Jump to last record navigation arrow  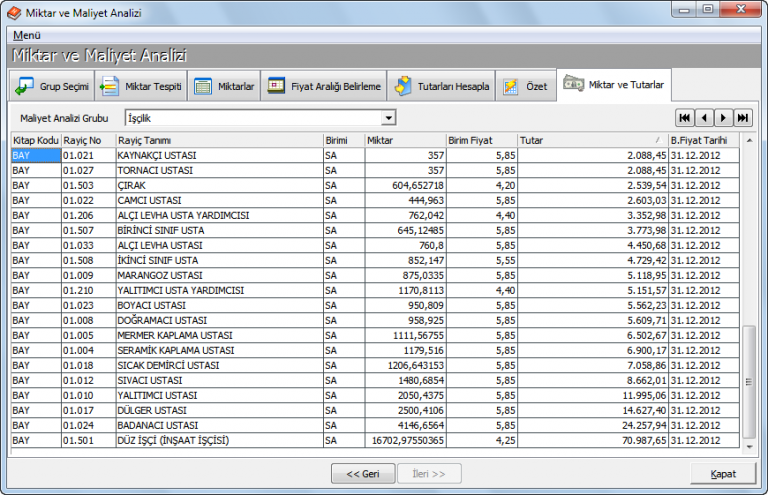point(743,118)
